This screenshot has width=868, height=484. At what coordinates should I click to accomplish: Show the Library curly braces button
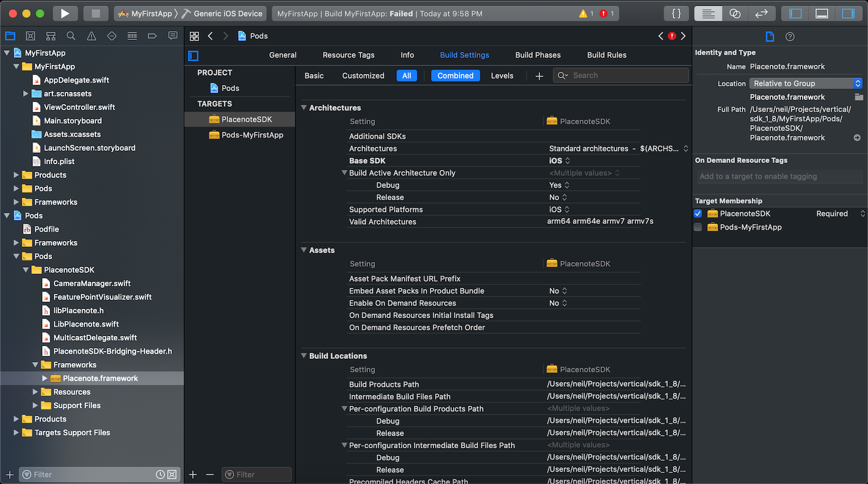676,13
